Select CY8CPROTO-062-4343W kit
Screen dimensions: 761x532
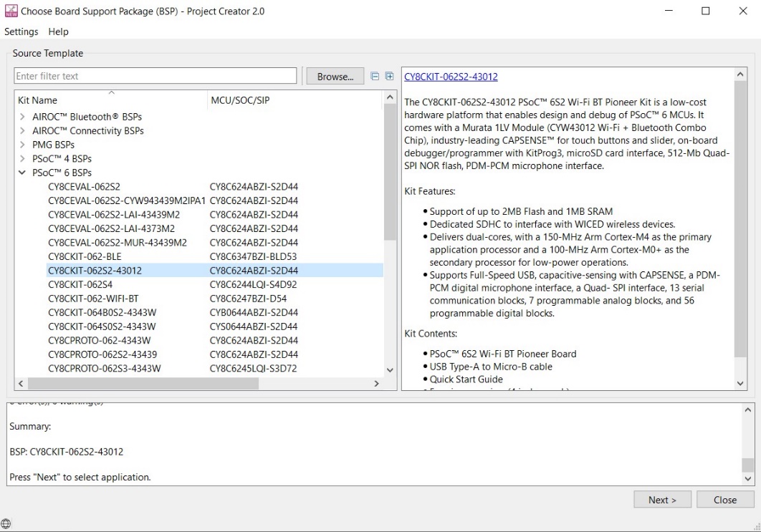[x=215, y=340]
